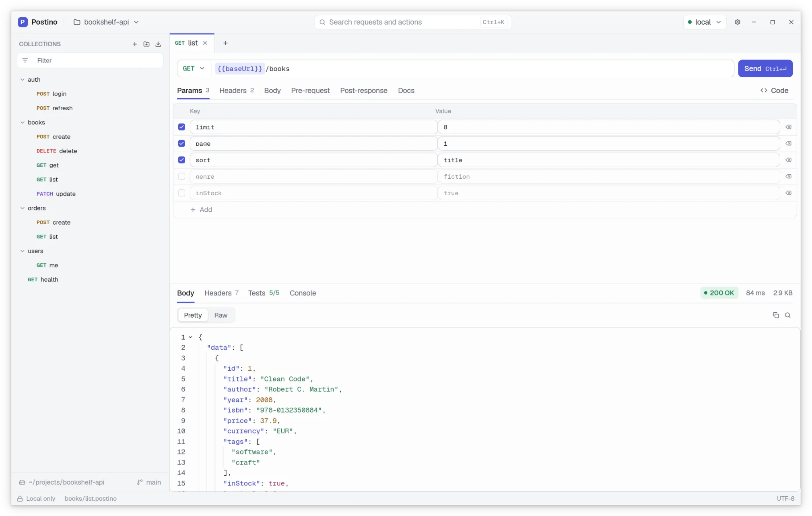
Task: Add a new collection with the plus icon
Action: click(135, 44)
